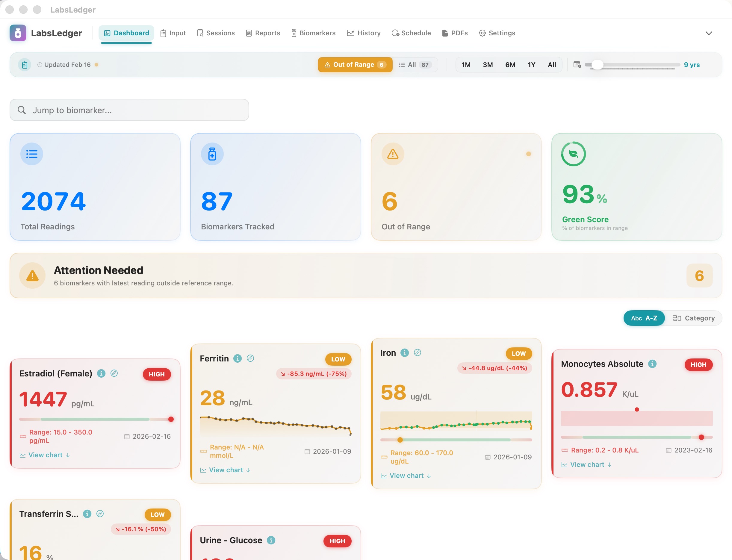
Task: Switch to the Out of Range filter
Action: point(354,65)
